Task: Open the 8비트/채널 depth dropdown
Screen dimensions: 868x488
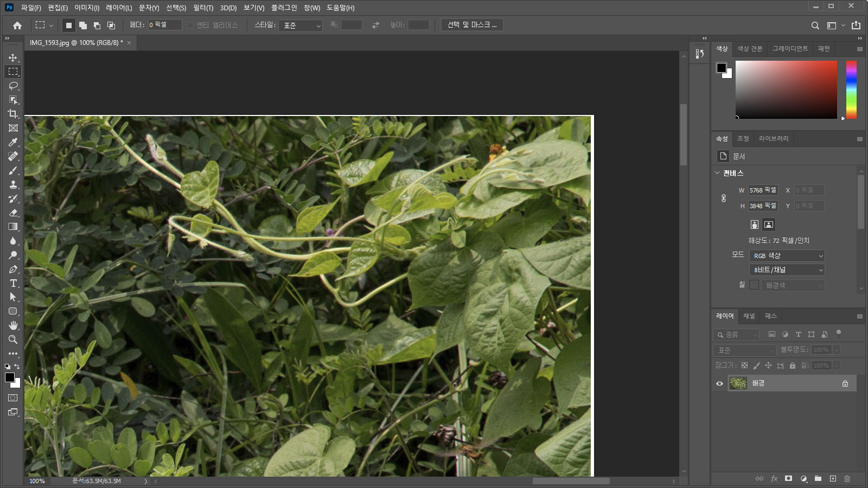Action: (x=787, y=270)
